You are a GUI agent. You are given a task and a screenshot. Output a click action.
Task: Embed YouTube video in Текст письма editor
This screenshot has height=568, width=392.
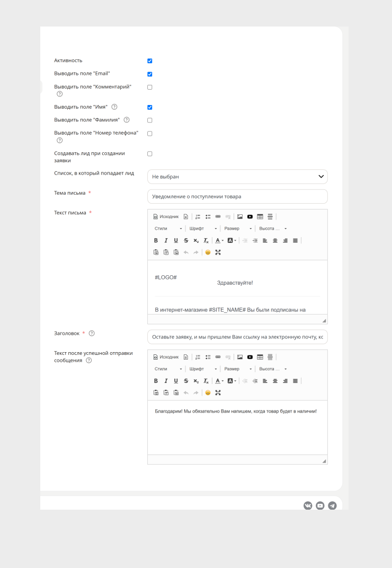point(250,216)
